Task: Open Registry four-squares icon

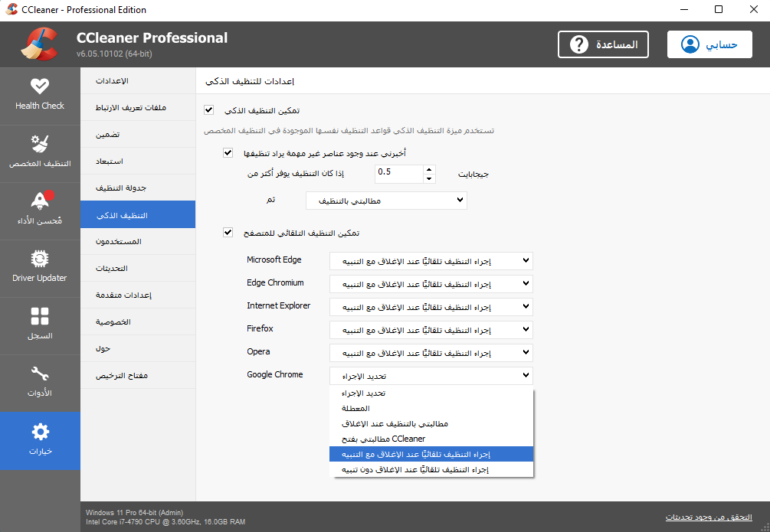Action: [x=39, y=316]
